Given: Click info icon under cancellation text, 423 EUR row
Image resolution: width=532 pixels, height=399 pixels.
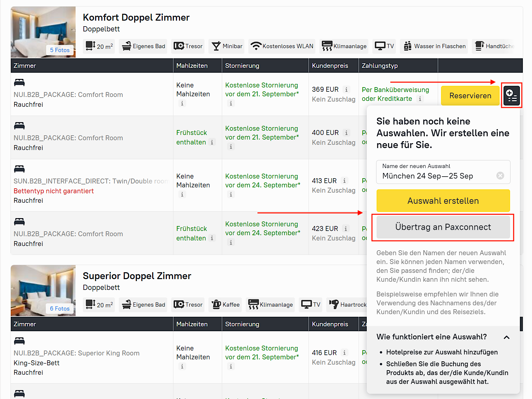Looking at the screenshot, I should point(231,242).
